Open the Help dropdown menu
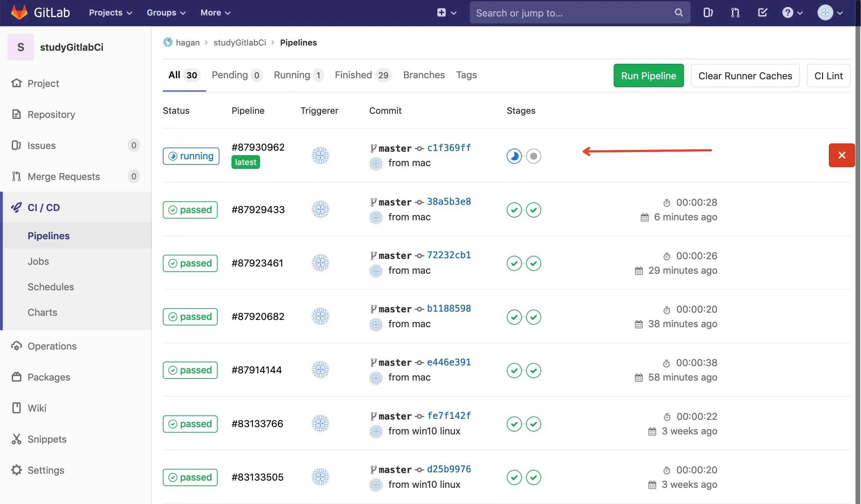861x504 pixels. [x=792, y=13]
